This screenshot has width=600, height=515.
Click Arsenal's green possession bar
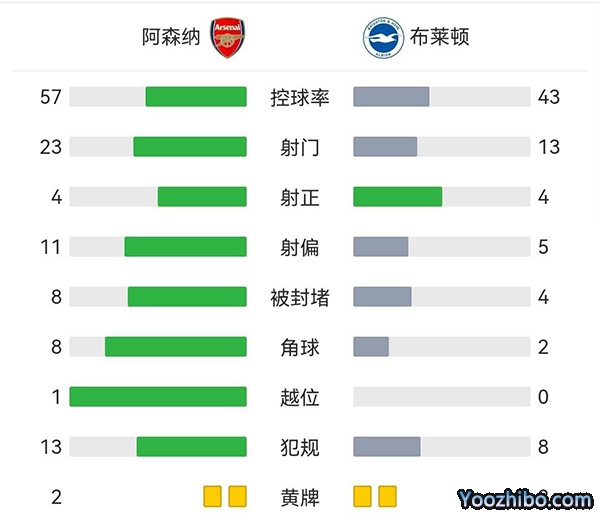(196, 97)
